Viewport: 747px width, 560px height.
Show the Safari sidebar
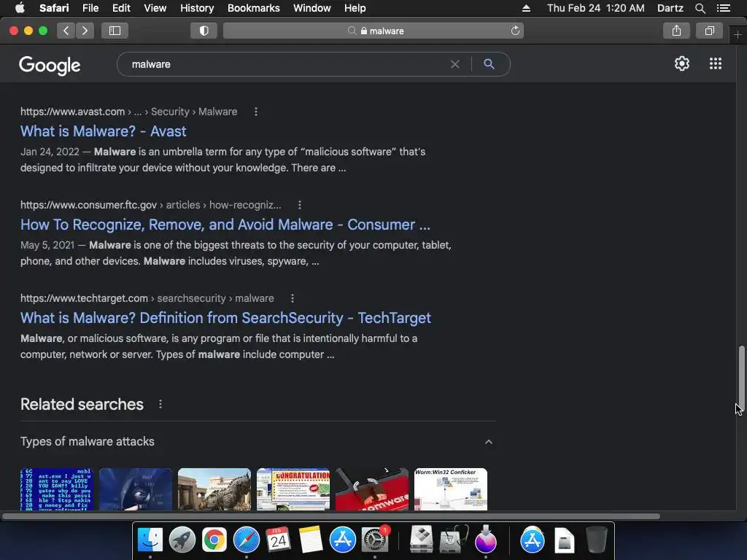pos(115,31)
